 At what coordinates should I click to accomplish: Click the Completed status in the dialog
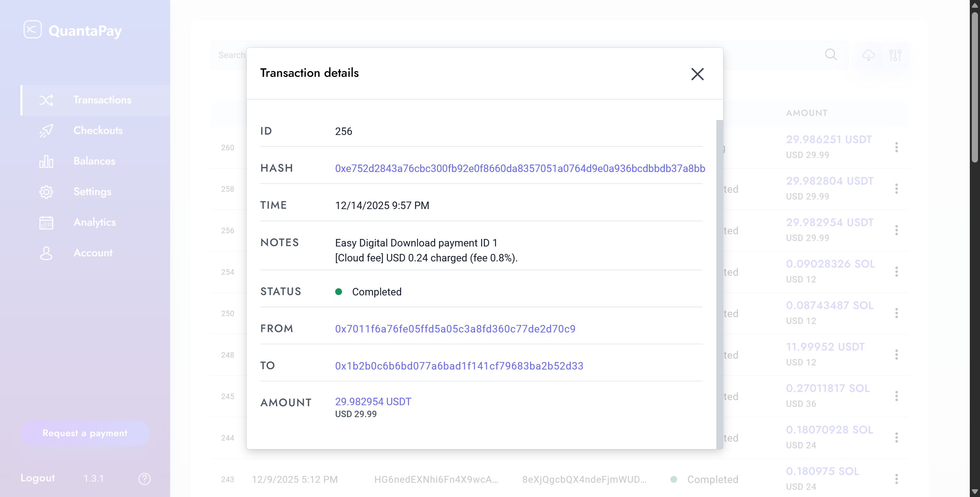click(x=368, y=292)
